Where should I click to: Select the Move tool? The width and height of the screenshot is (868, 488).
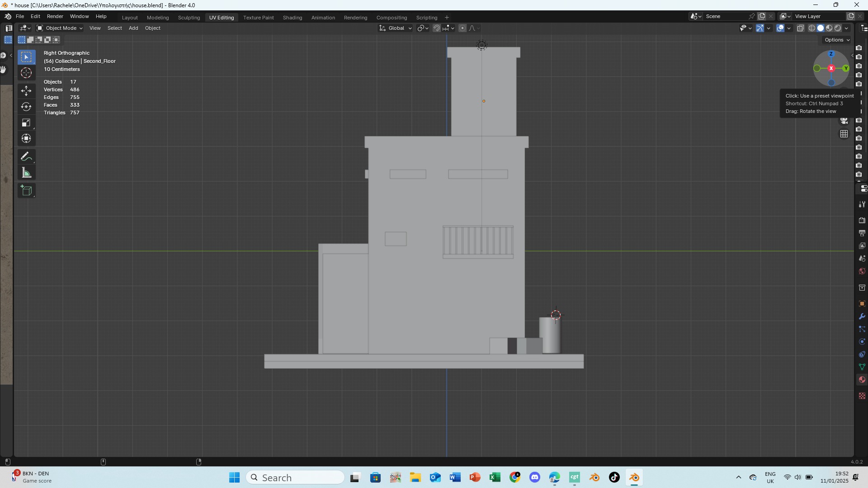click(x=26, y=91)
